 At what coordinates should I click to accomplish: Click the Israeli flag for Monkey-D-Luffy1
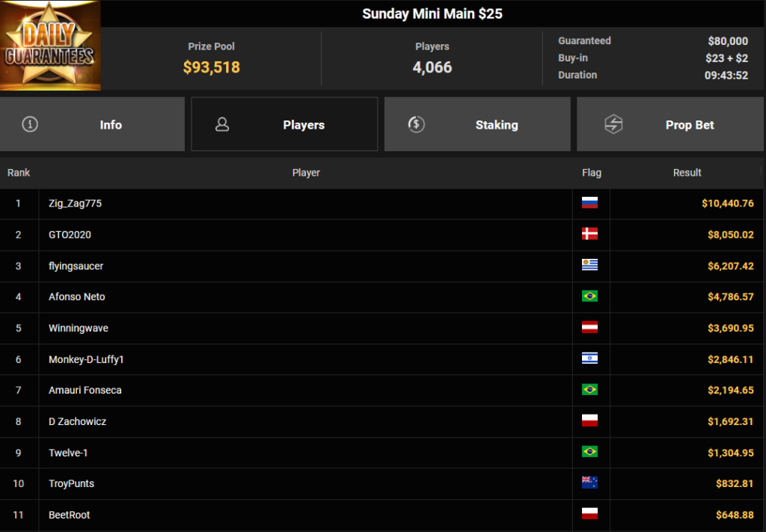589,358
